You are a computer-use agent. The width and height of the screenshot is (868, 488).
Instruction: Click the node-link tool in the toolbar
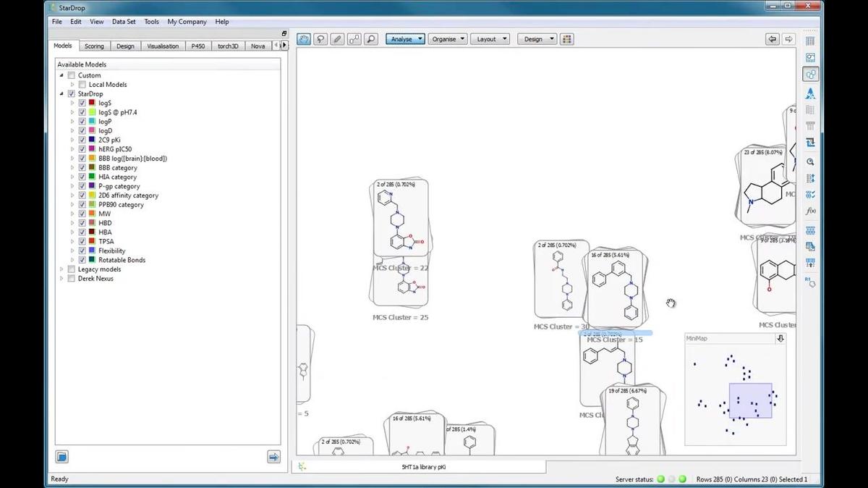(354, 38)
